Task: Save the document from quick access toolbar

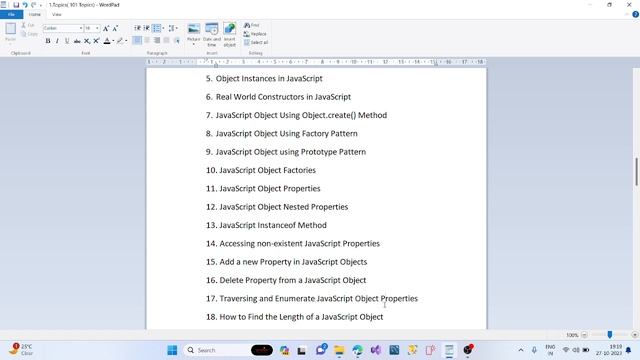Action: (16, 5)
